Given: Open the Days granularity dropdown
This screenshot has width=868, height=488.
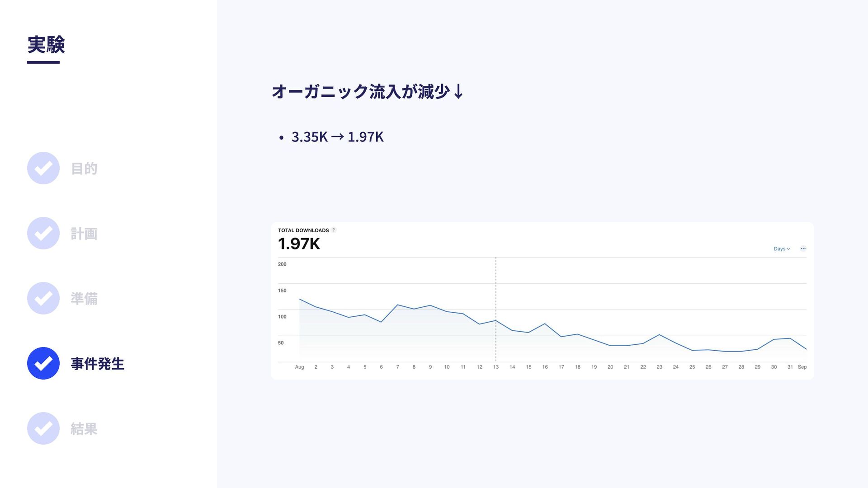Looking at the screenshot, I should (x=782, y=249).
